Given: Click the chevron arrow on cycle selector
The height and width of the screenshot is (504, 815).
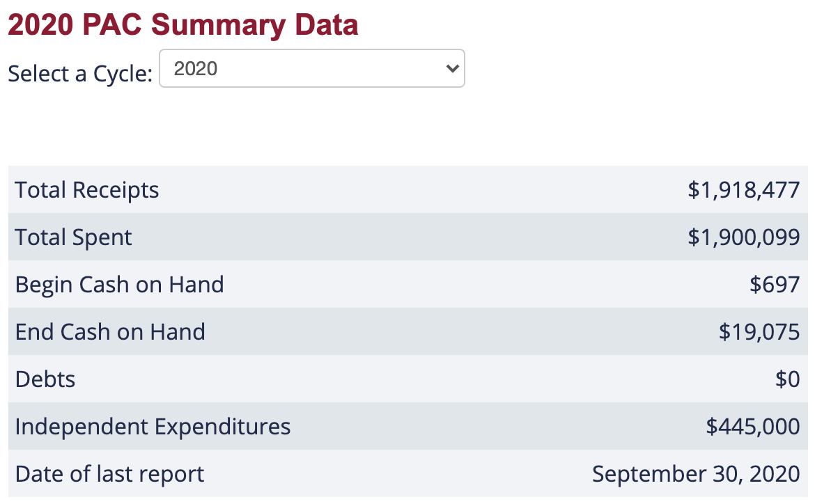Looking at the screenshot, I should [452, 68].
